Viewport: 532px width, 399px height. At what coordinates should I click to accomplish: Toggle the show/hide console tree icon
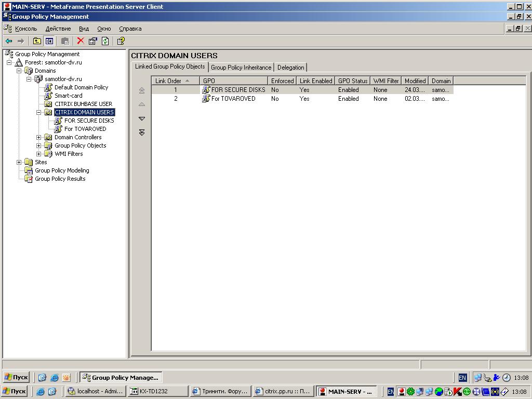49,41
